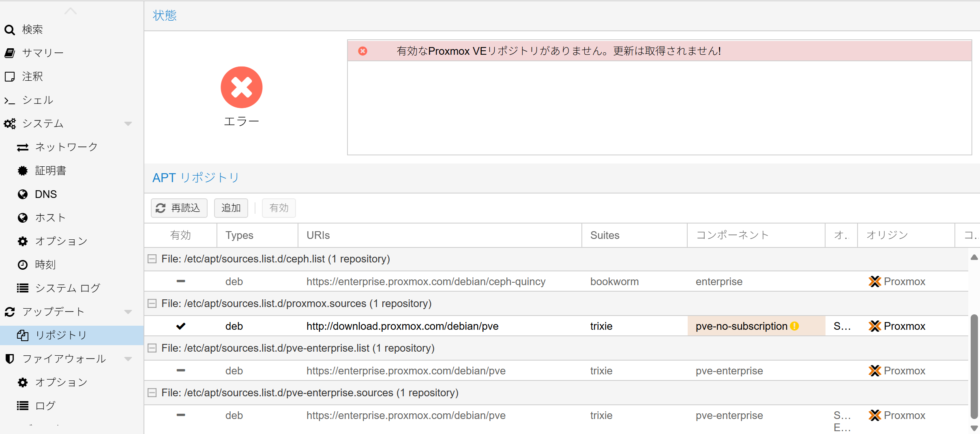
Task: Click the Firewall Options gear icon
Action: 23,382
